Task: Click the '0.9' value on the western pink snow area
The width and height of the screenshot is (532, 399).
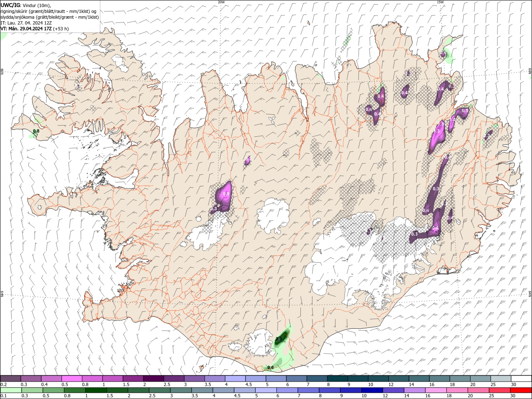Action: [x=227, y=194]
